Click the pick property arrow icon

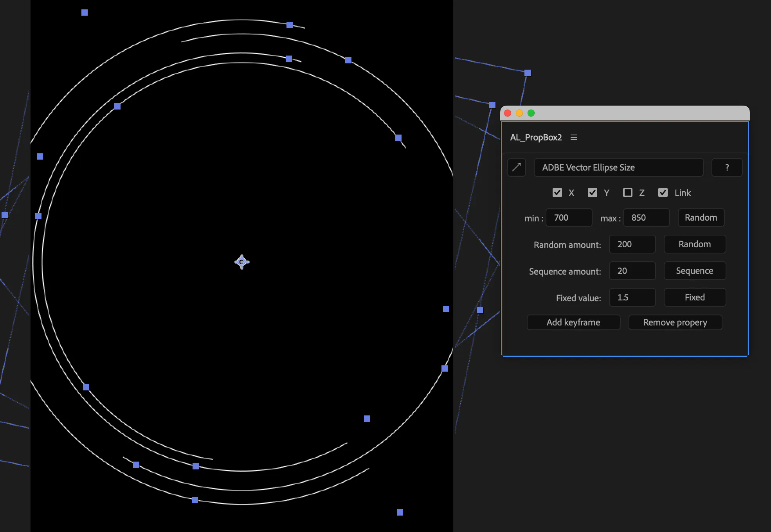click(x=516, y=167)
